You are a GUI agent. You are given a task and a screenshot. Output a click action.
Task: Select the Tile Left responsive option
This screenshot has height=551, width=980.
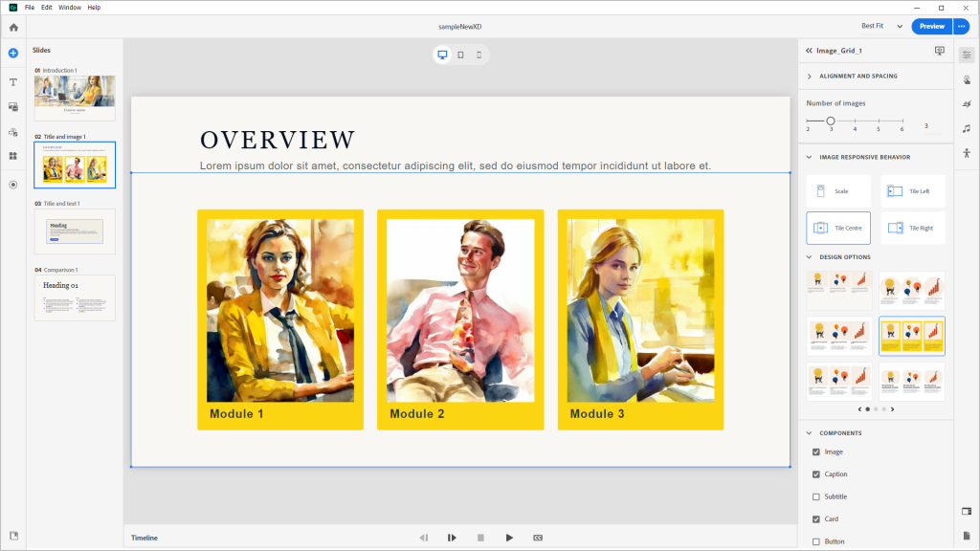coord(912,191)
